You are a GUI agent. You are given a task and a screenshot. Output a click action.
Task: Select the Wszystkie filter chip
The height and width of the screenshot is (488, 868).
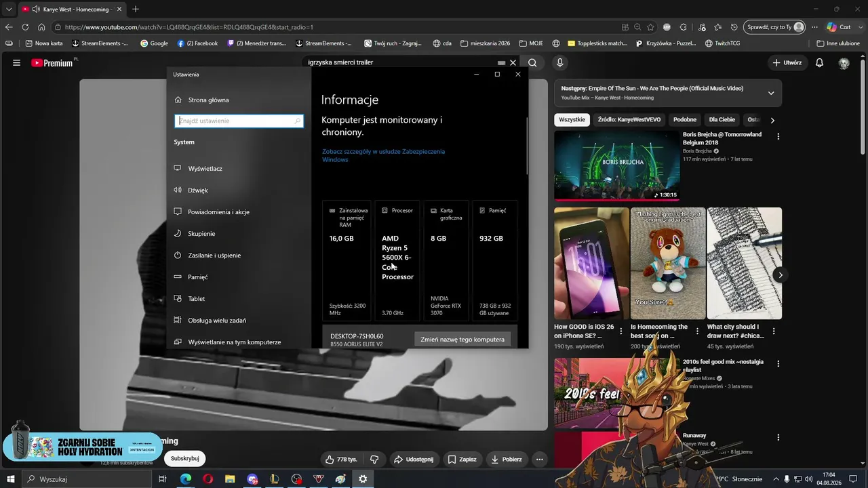click(572, 120)
